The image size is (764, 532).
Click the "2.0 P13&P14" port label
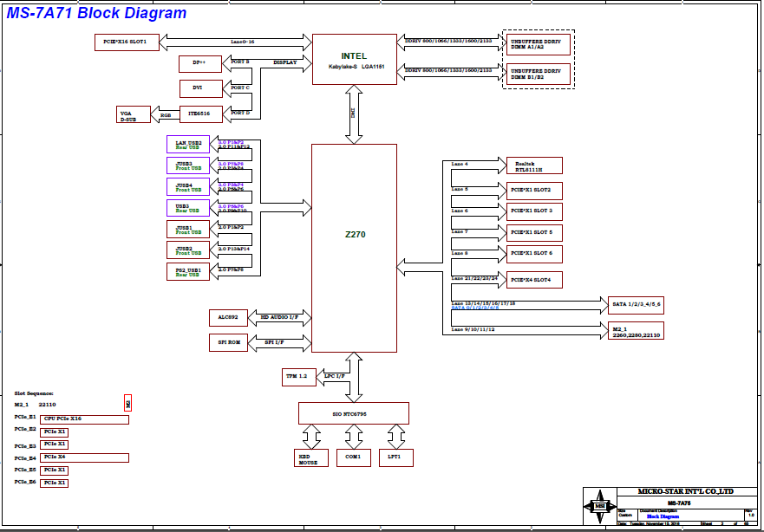234,249
